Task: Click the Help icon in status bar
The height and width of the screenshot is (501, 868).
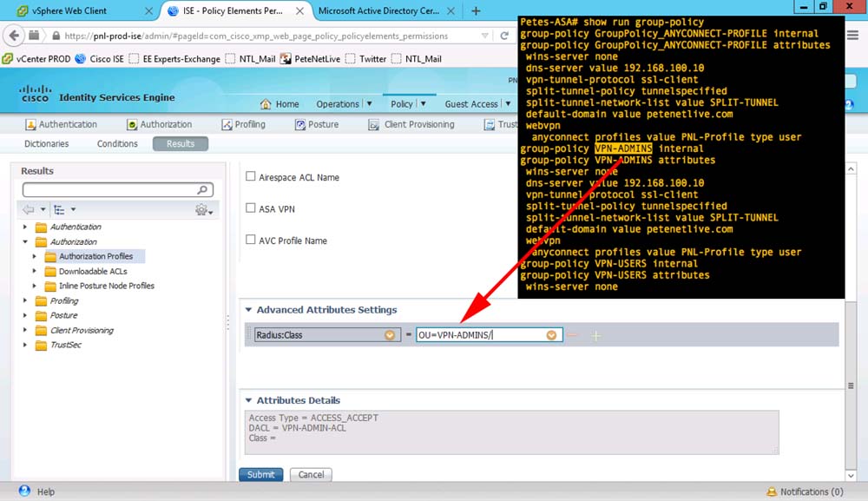Action: (x=24, y=491)
